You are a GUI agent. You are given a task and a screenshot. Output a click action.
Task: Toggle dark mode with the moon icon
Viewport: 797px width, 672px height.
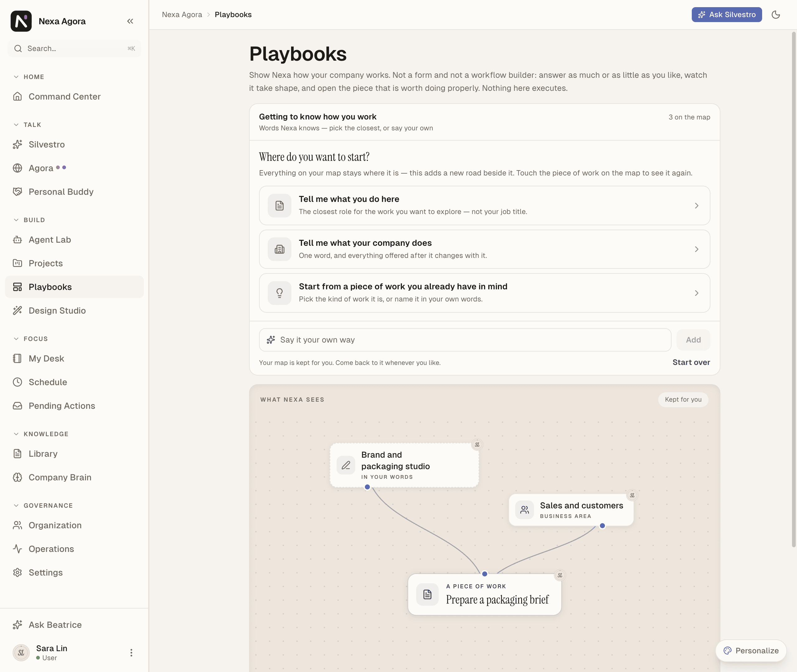click(x=775, y=15)
